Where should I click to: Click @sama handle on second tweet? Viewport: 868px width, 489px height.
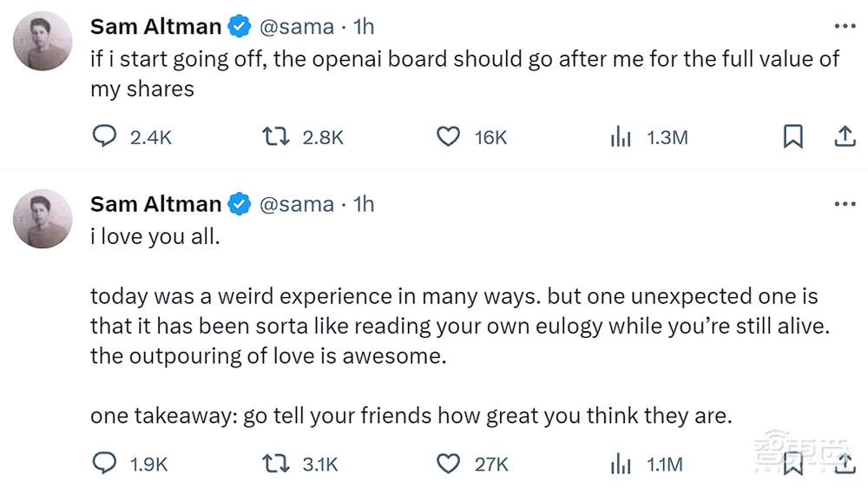[297, 204]
